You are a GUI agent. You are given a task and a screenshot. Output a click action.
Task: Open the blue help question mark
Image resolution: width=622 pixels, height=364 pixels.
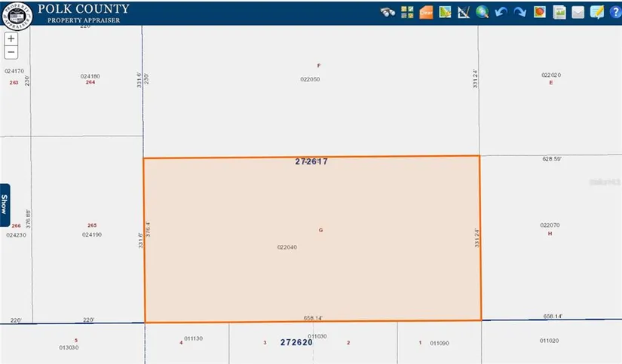coord(614,12)
